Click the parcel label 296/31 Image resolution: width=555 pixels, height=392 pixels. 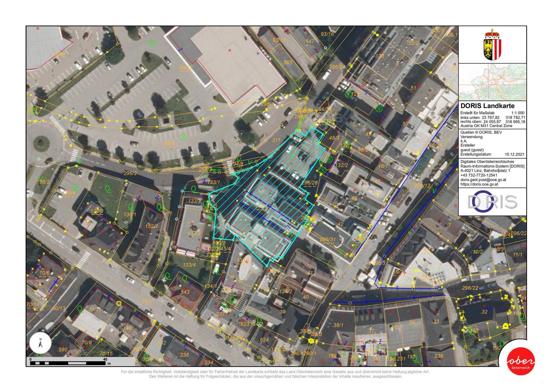tap(328, 239)
